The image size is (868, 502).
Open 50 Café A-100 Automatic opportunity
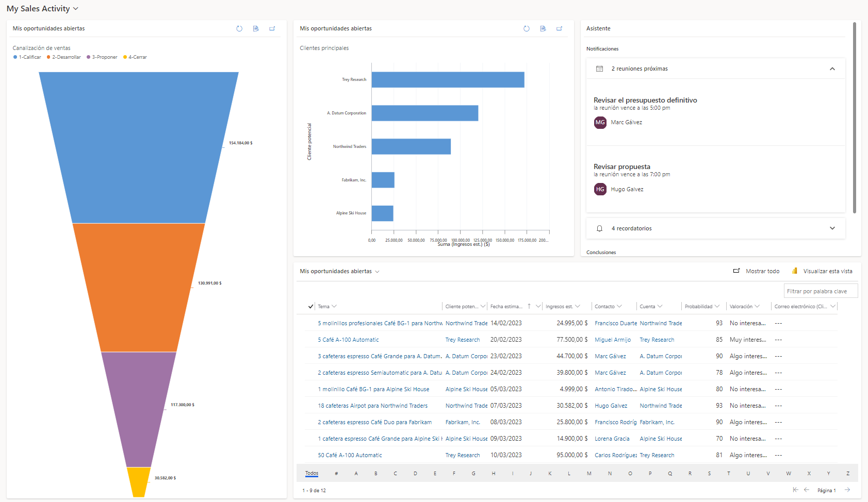point(350,455)
